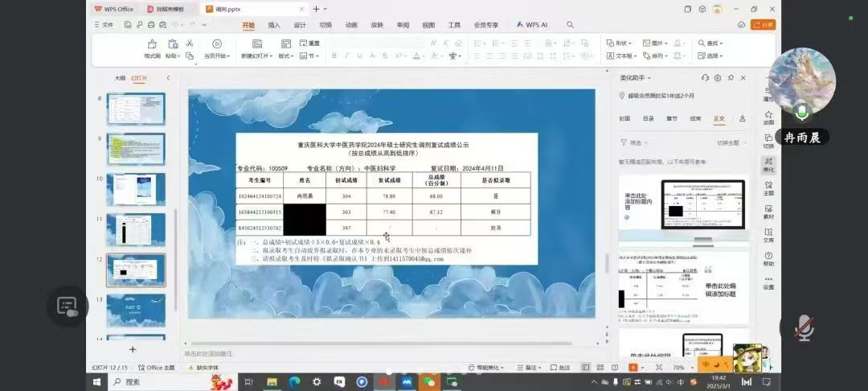Image resolution: width=868 pixels, height=391 pixels.
Task: Open the 动画 animation sidebar icon
Action: (768, 117)
